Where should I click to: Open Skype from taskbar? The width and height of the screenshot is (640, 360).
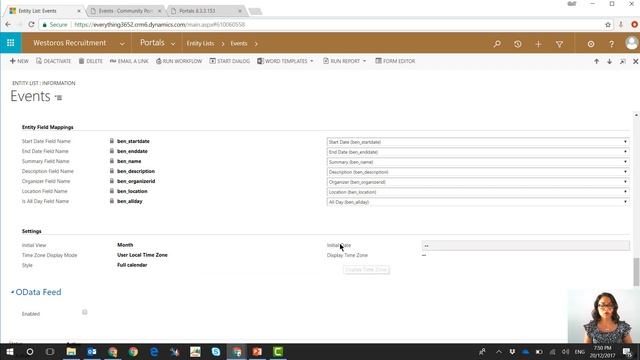[216, 351]
